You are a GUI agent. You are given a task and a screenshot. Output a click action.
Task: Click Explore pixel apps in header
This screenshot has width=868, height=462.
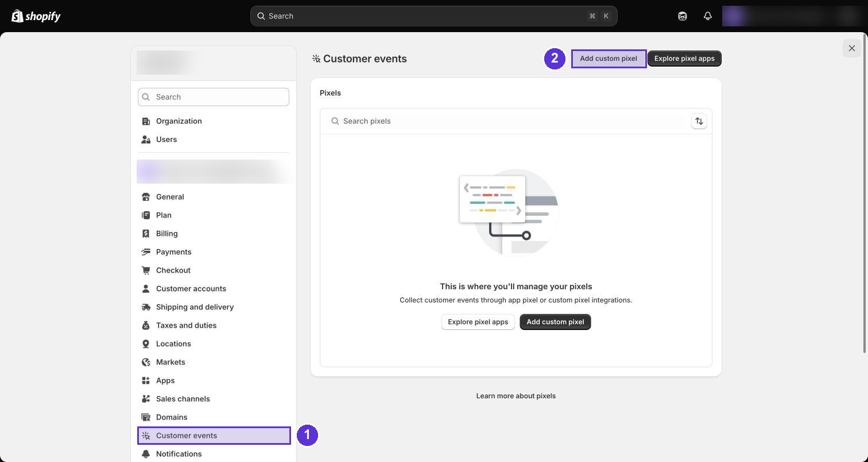[x=684, y=59]
